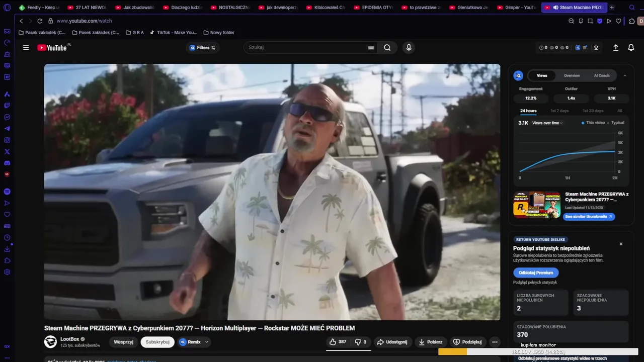
Task: Open history clock icon in sidebar
Action: click(7, 237)
